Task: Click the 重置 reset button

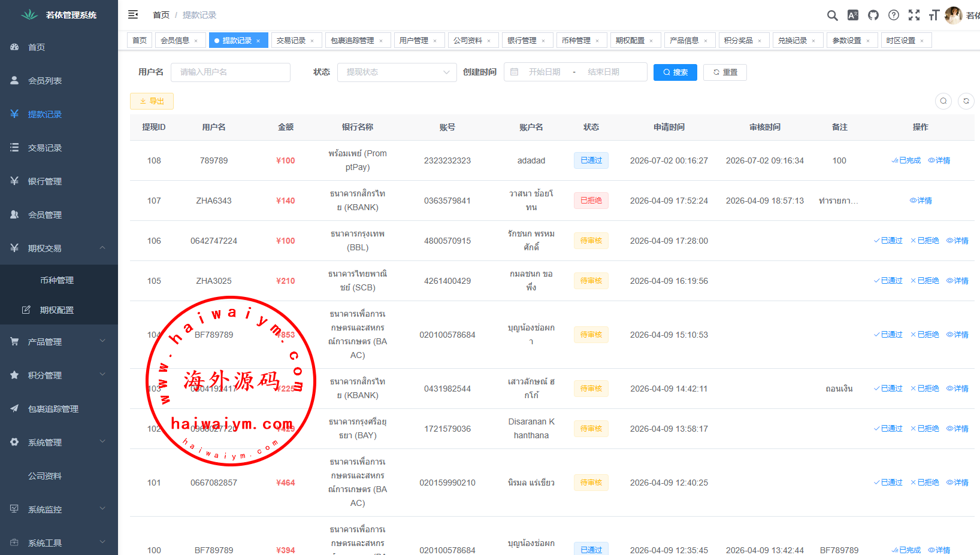Action: (x=725, y=72)
